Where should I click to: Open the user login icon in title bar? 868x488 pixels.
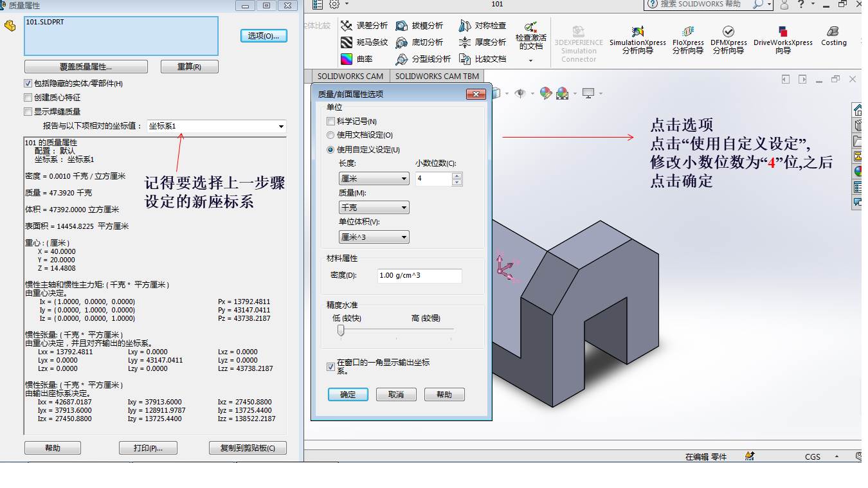[x=784, y=5]
